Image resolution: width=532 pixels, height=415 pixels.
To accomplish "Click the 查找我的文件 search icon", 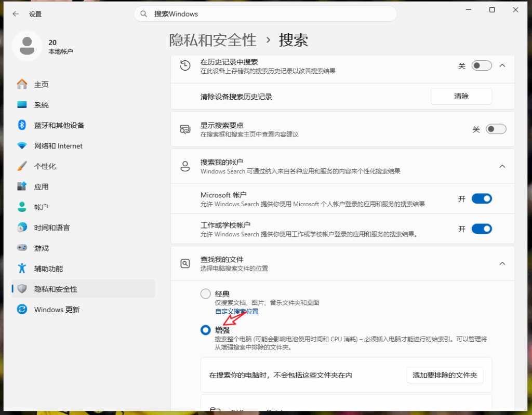I will (185, 264).
